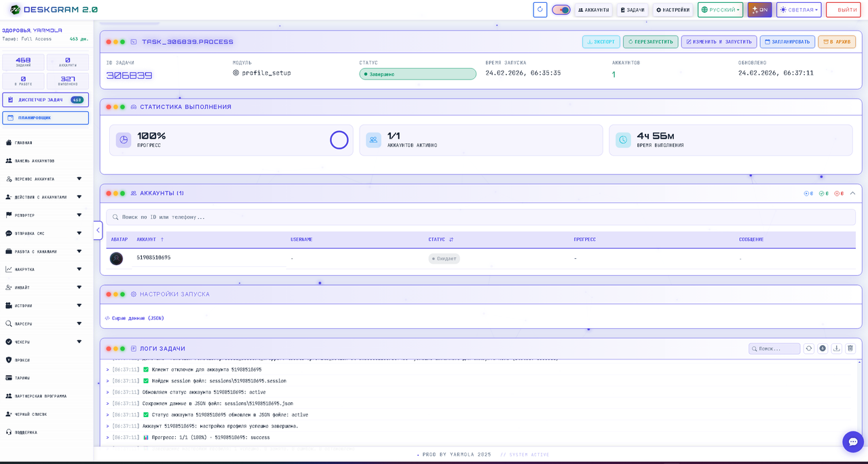Collapse the Аккаунты section with the chevron
Viewport: 868px width, 464px height.
(853, 194)
